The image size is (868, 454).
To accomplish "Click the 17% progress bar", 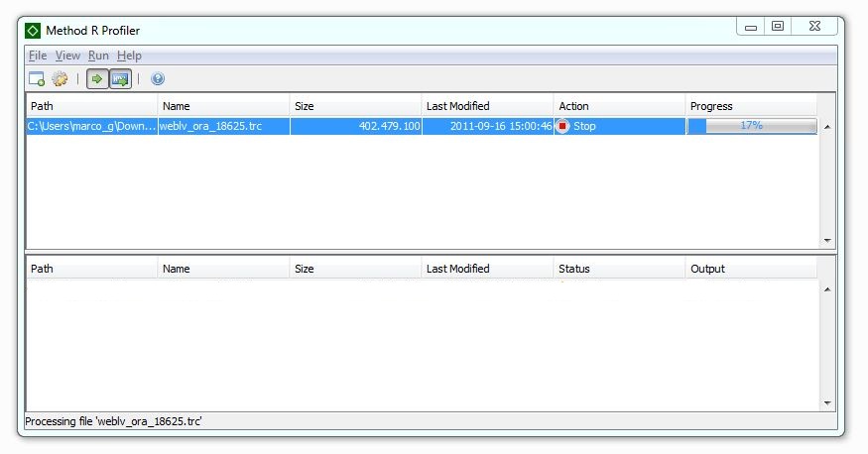I will (751, 126).
